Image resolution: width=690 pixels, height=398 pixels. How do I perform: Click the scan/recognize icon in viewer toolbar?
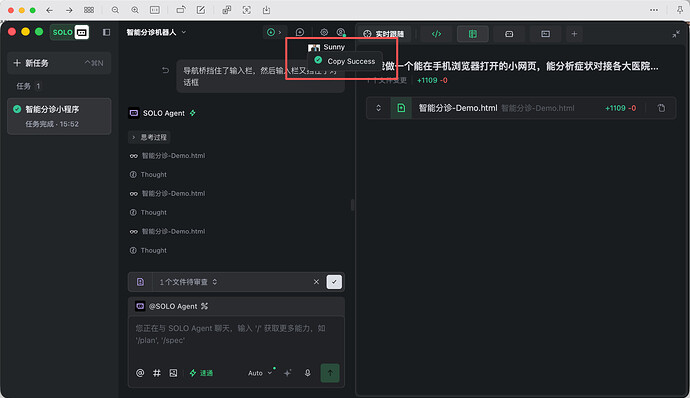[246, 10]
